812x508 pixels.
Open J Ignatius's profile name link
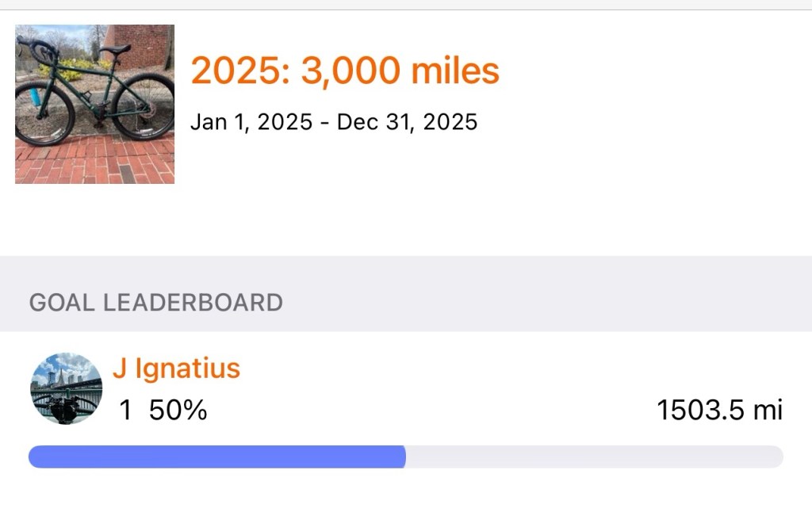[x=176, y=368]
